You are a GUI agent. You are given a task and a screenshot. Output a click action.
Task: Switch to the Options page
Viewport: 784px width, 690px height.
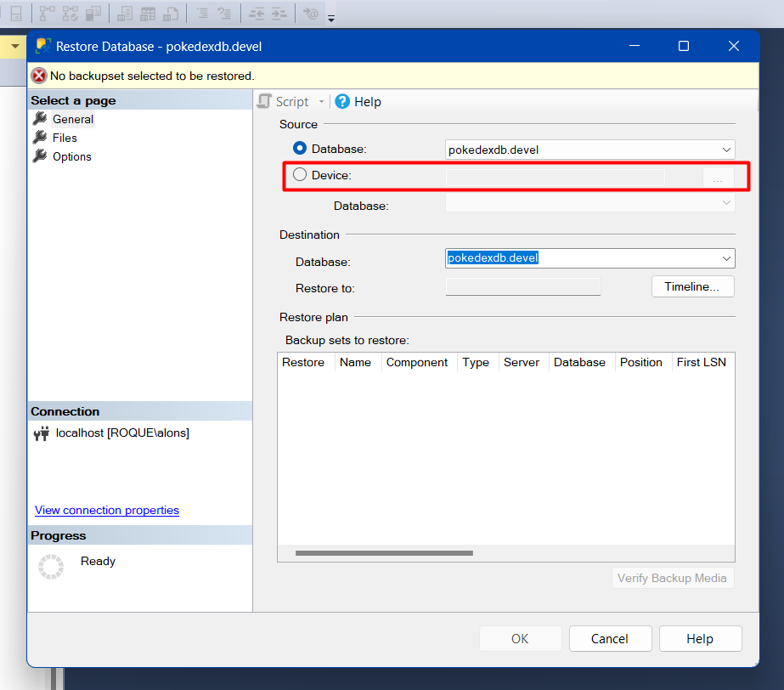point(71,156)
